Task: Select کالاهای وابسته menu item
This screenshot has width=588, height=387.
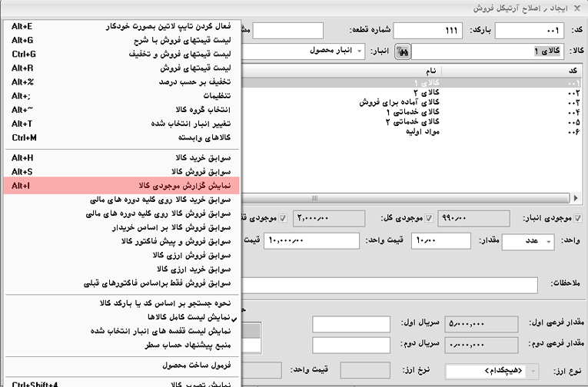Action: pos(123,137)
